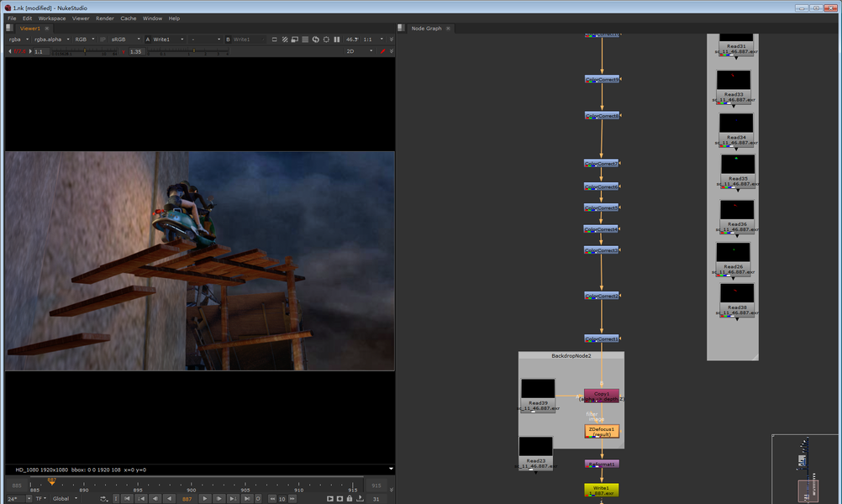Click the gain slider in Viewer
Screen dimensions: 842x504
pyautogui.click(x=84, y=51)
